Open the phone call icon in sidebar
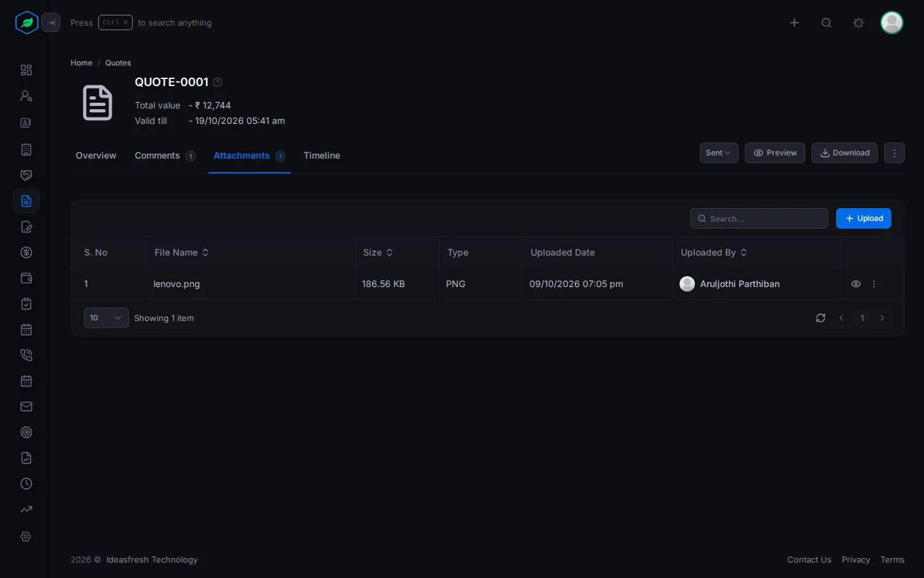The width and height of the screenshot is (924, 578). click(26, 355)
